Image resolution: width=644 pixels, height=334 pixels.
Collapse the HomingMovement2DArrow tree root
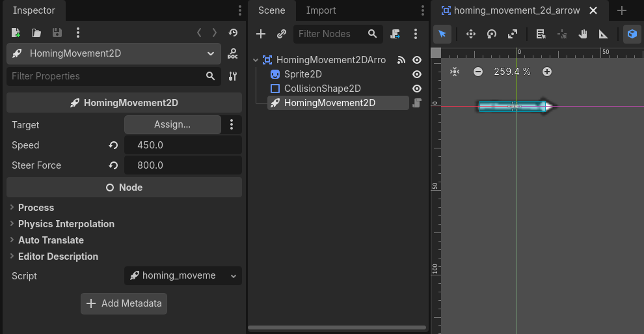click(x=256, y=60)
